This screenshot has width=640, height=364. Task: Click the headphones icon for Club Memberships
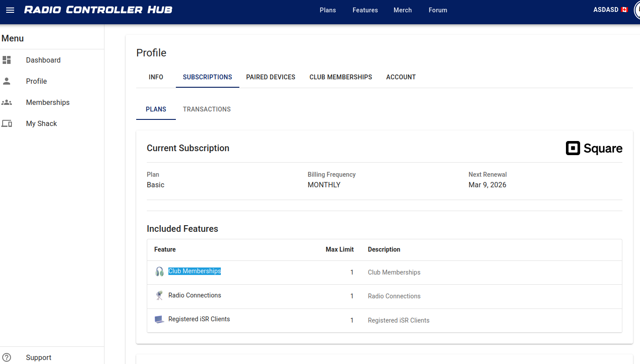(160, 271)
